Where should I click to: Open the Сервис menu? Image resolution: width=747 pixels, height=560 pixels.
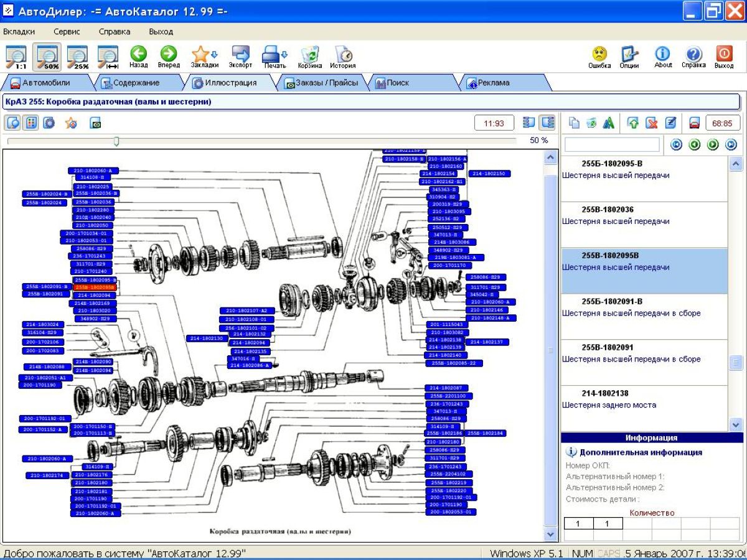pos(67,31)
